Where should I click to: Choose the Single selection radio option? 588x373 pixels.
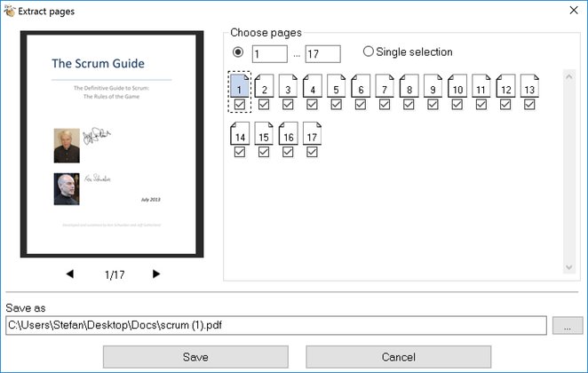point(408,52)
